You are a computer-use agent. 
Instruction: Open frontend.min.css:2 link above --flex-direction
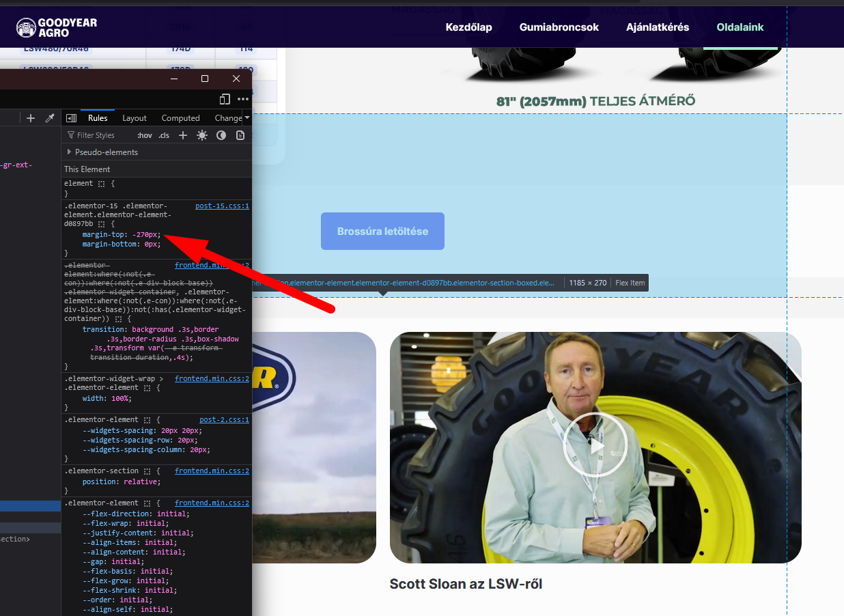(212, 503)
